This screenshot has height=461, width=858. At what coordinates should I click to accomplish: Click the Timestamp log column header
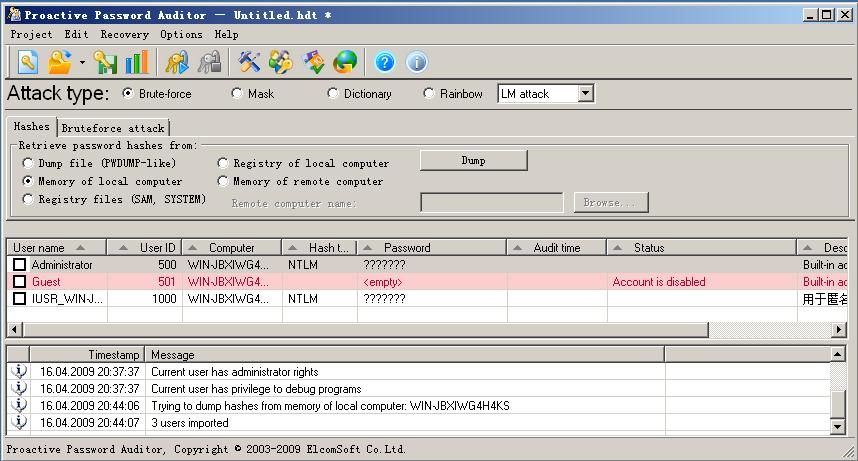click(x=88, y=355)
